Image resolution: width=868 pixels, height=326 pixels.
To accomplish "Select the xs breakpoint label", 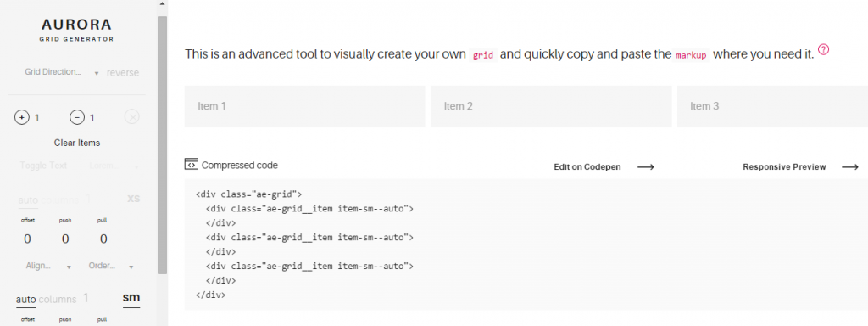I will (133, 199).
